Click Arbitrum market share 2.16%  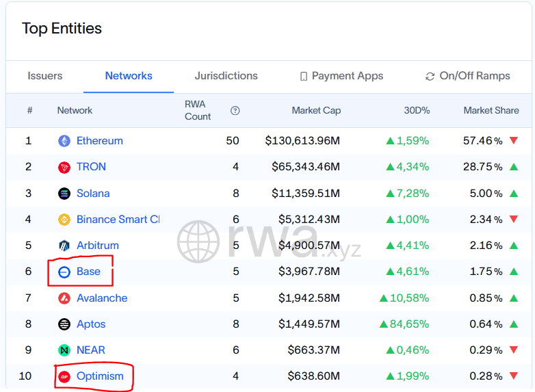[x=486, y=246]
